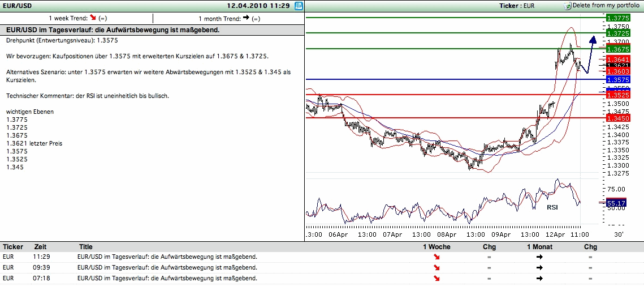Click the RSI value label 55.17
Image resolution: width=644 pixels, height=286 pixels.
tap(616, 203)
